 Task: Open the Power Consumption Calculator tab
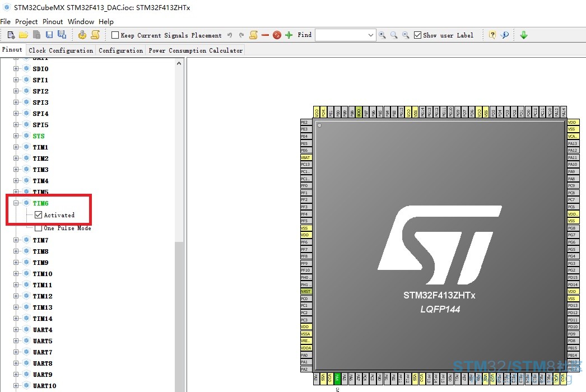coord(196,50)
